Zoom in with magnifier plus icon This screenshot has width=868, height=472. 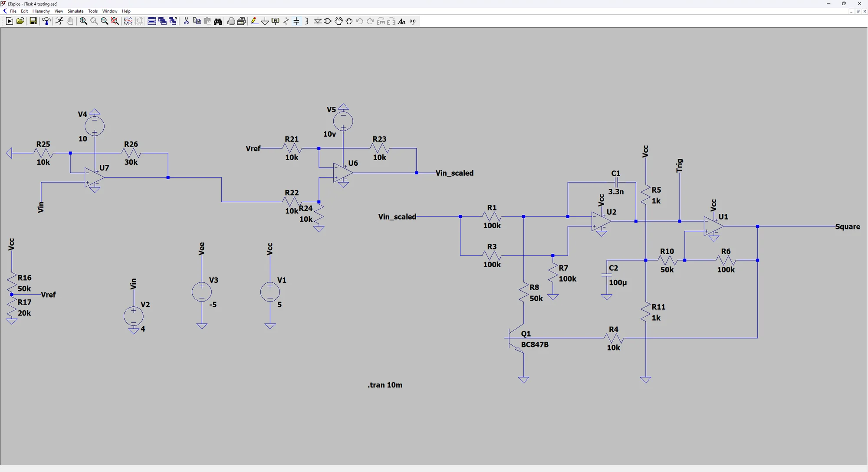pos(83,21)
